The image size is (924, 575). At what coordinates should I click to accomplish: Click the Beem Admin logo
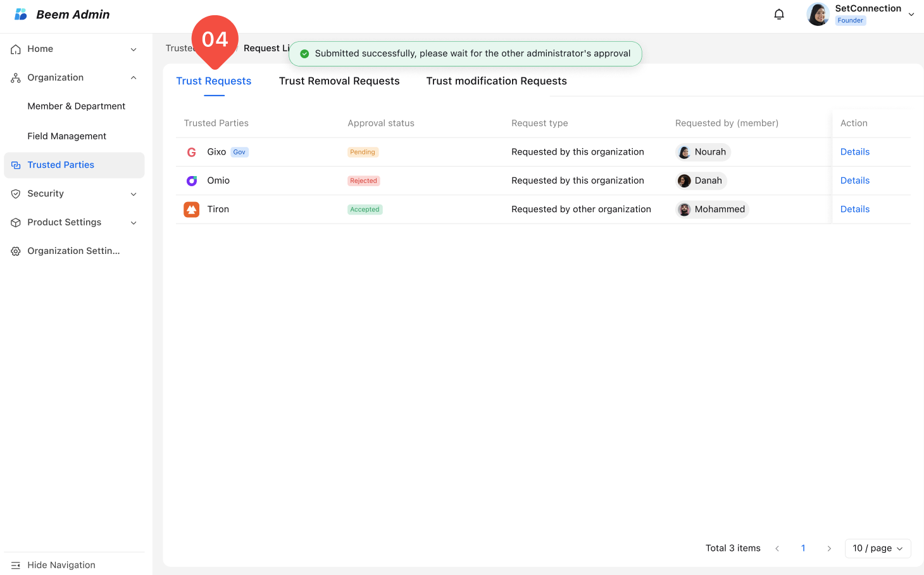(21, 15)
